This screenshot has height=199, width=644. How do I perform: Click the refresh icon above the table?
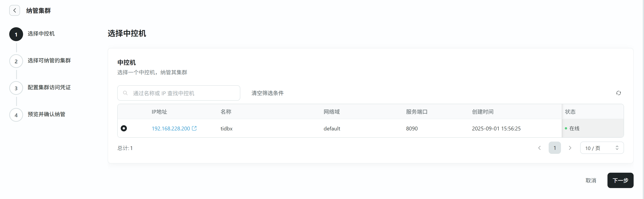click(618, 93)
